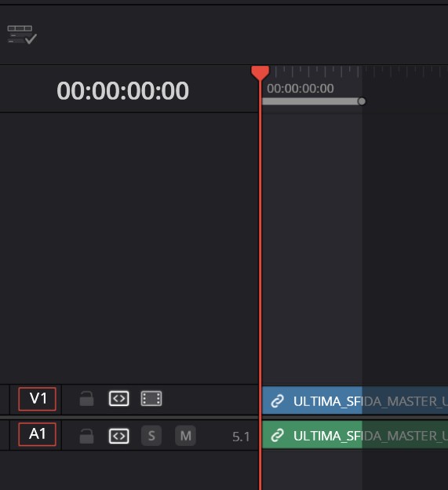
Task: Click the 5.1 channel format label on A1
Action: point(241,437)
